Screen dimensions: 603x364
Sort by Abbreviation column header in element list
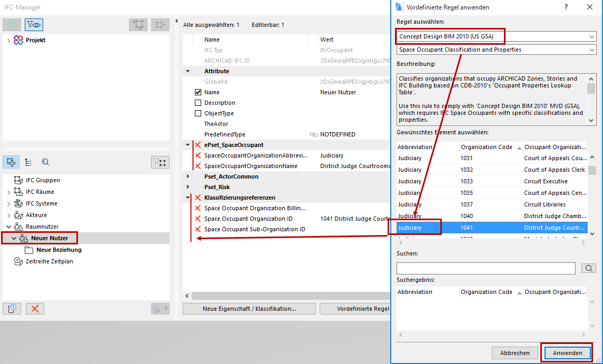click(428, 147)
